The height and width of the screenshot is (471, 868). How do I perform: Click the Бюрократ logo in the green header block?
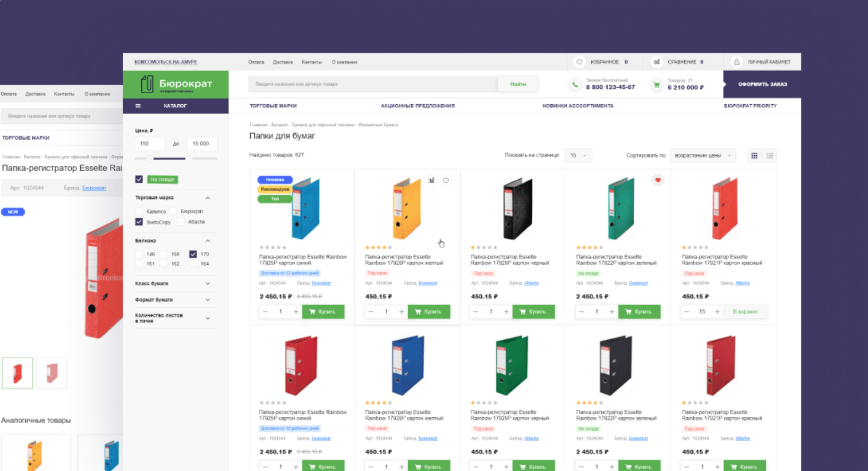(176, 85)
